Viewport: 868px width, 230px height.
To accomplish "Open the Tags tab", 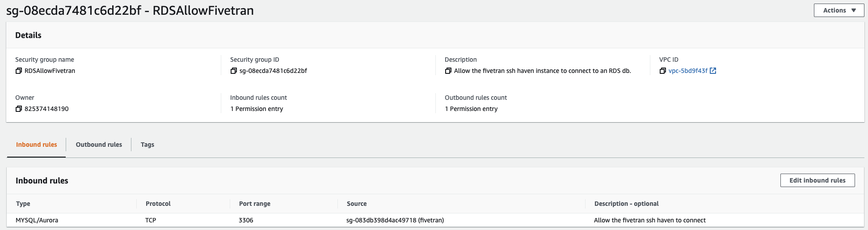I will coord(147,145).
